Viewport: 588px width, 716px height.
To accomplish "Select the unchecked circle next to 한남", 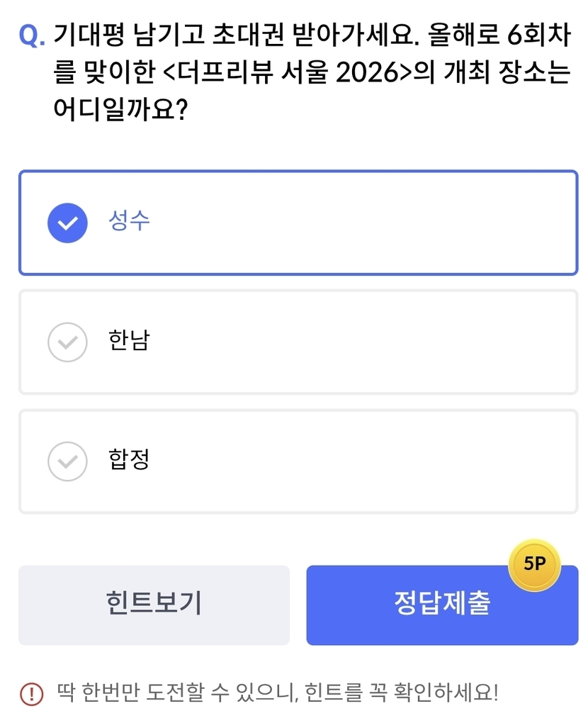I will coord(67,342).
